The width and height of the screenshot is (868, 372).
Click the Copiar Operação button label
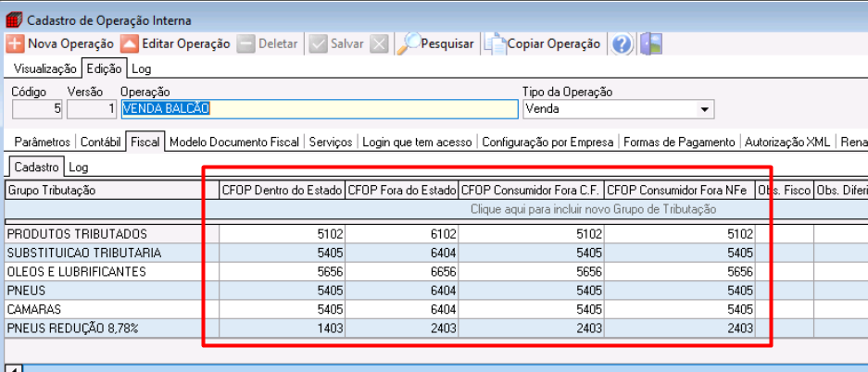coord(554,43)
